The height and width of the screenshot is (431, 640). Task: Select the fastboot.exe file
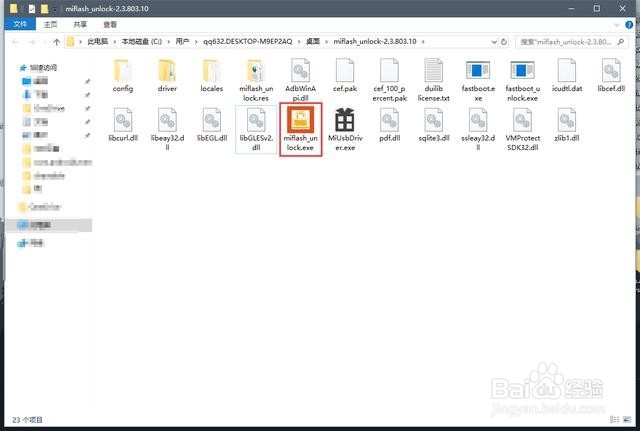pos(478,80)
